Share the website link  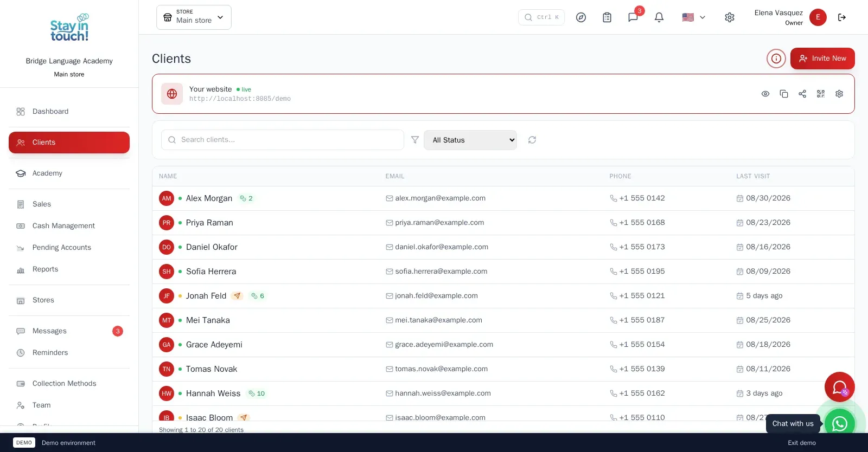[802, 94]
